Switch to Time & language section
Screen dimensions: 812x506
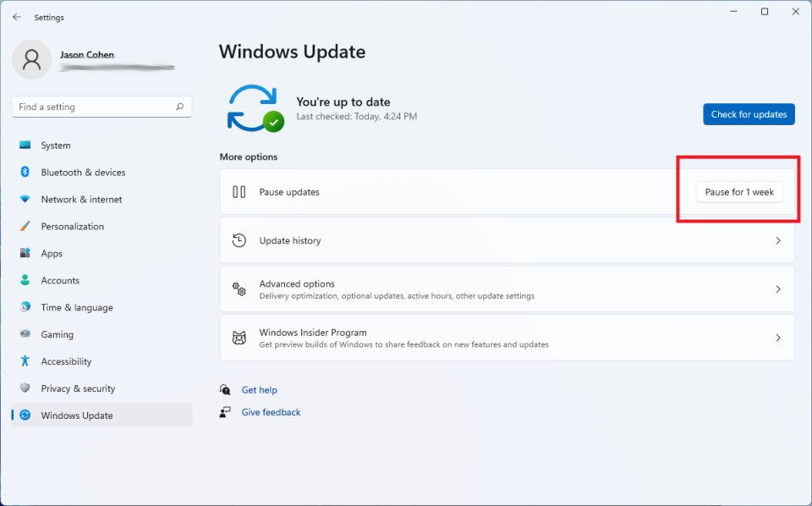pyautogui.click(x=76, y=308)
